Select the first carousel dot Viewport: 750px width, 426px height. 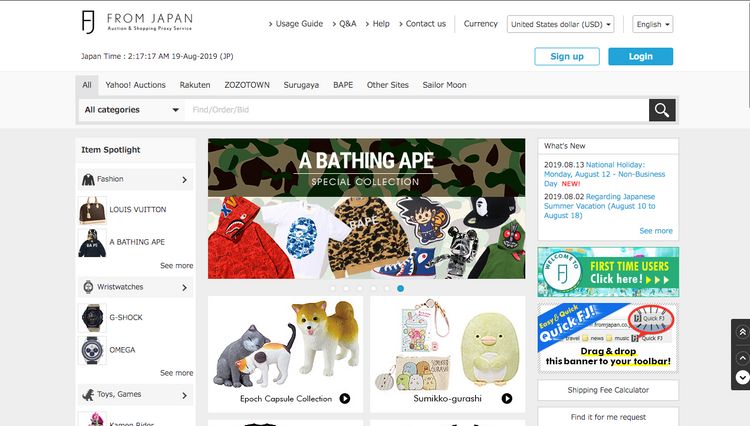(x=333, y=288)
